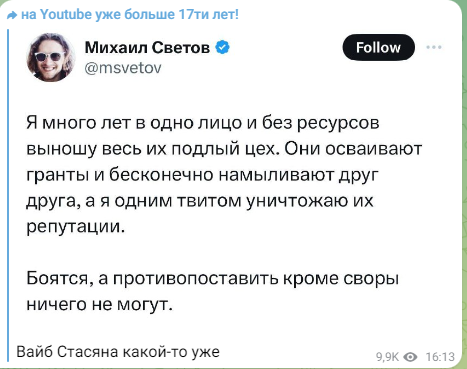Click the line 'друга, а я одним твитом'
Viewport: 467px width, 369px height.
[200, 201]
